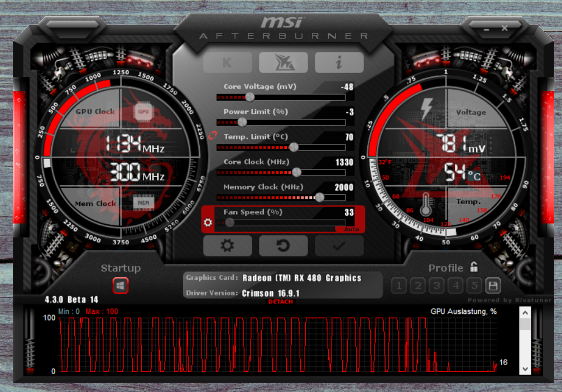Click the Temp. Limit value 70
This screenshot has width=562, height=392.
coord(349,137)
